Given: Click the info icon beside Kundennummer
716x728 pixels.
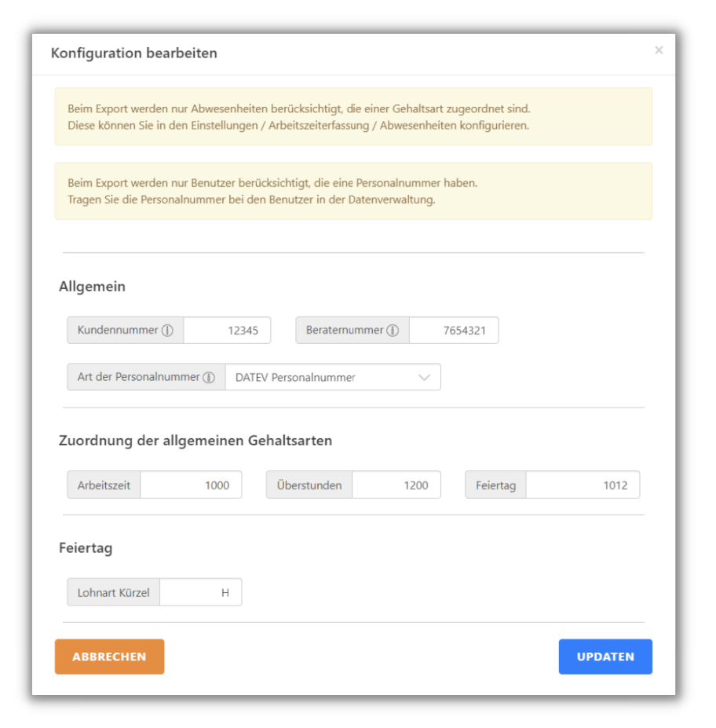Looking at the screenshot, I should point(167,331).
